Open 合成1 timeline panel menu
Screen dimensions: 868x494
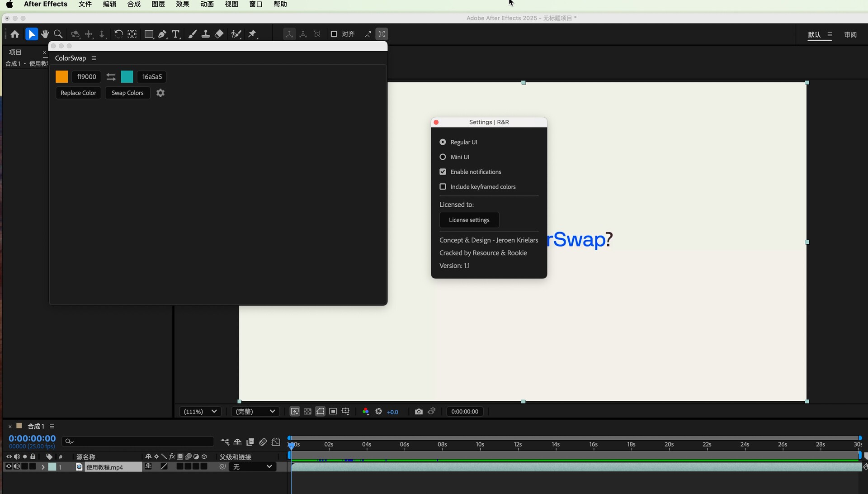(x=52, y=427)
